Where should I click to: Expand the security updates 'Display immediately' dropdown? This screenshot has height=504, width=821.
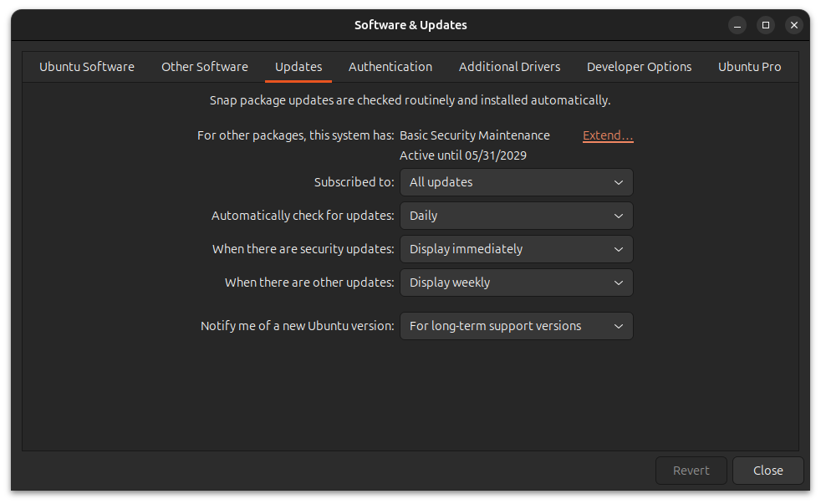tap(516, 249)
